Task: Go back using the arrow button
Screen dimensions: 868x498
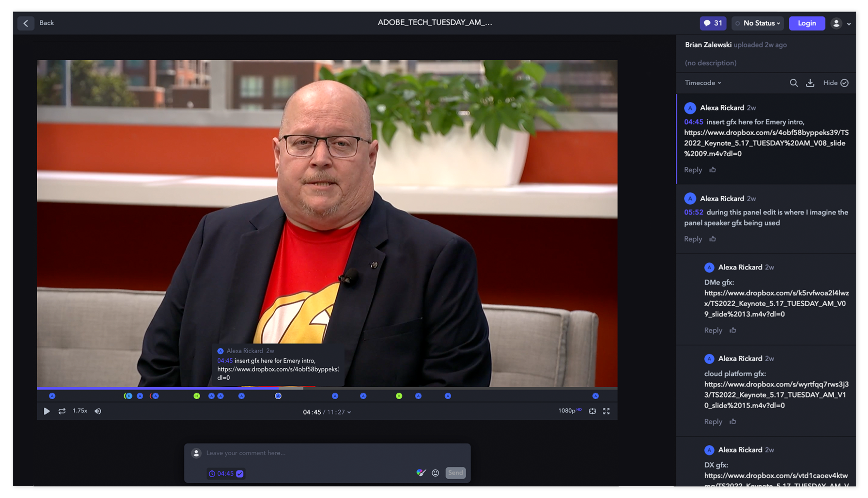Action: click(x=26, y=23)
